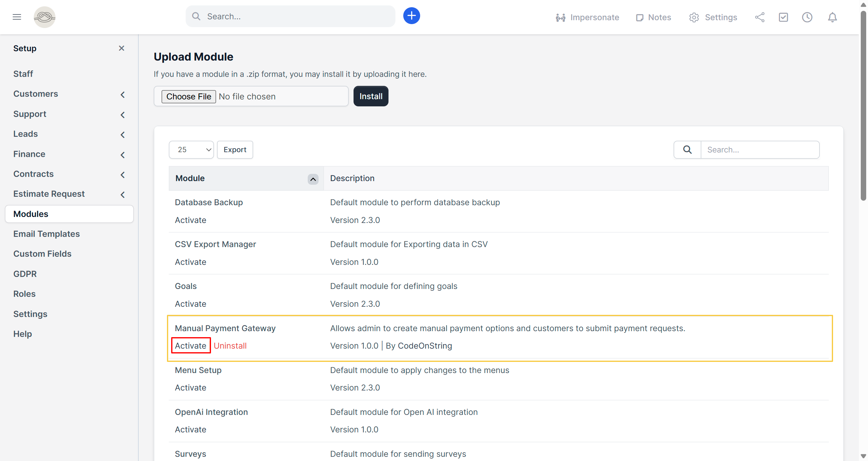Activate the CSV Export Manager module
The width and height of the screenshot is (868, 461).
pyautogui.click(x=190, y=262)
